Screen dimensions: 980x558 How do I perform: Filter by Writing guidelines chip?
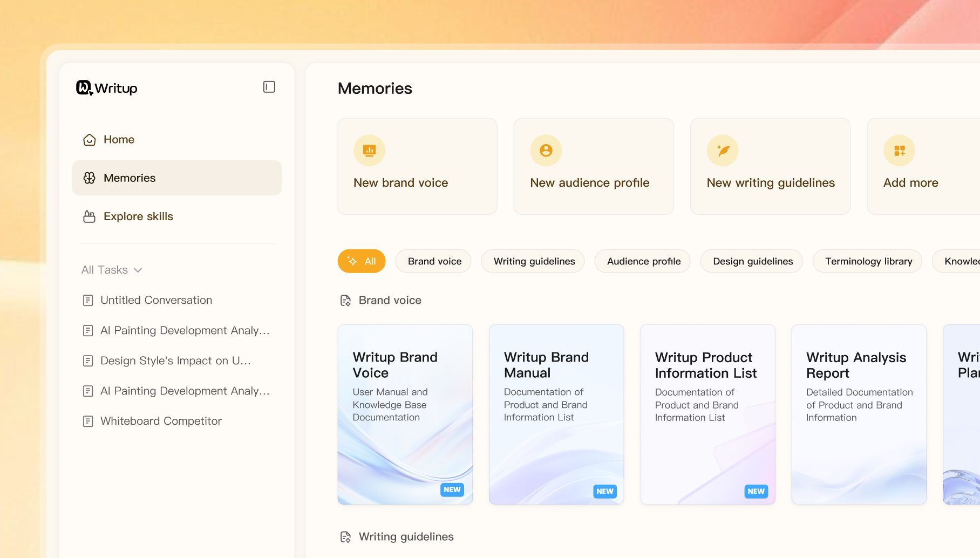[533, 261]
